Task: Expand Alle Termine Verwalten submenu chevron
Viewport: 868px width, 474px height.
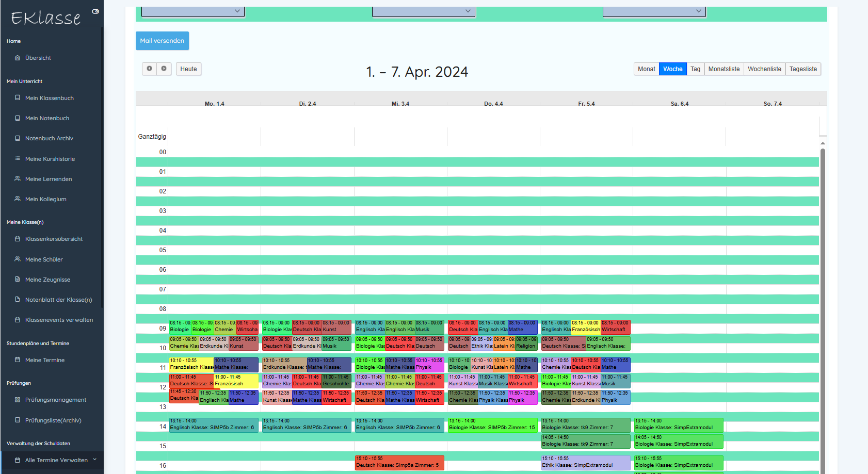Action: click(x=94, y=460)
